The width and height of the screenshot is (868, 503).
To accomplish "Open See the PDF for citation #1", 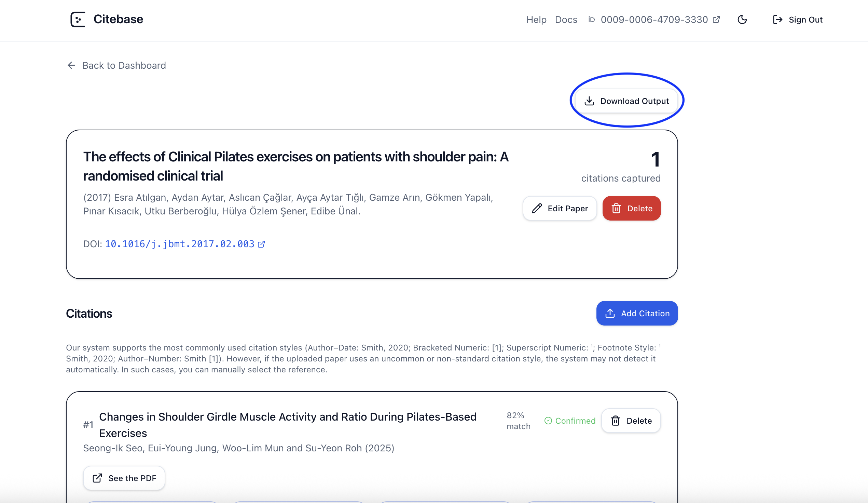I will (x=124, y=478).
